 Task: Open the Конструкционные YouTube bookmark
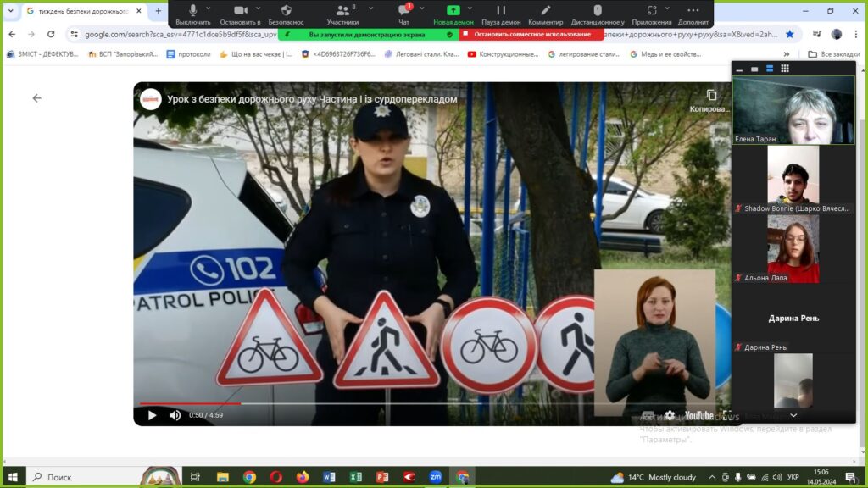click(x=503, y=54)
